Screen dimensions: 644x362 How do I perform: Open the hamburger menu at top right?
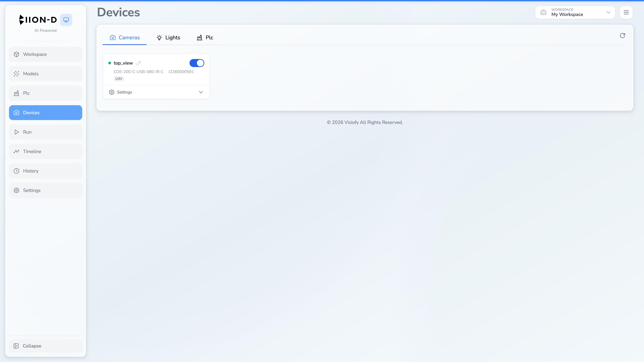[626, 12]
